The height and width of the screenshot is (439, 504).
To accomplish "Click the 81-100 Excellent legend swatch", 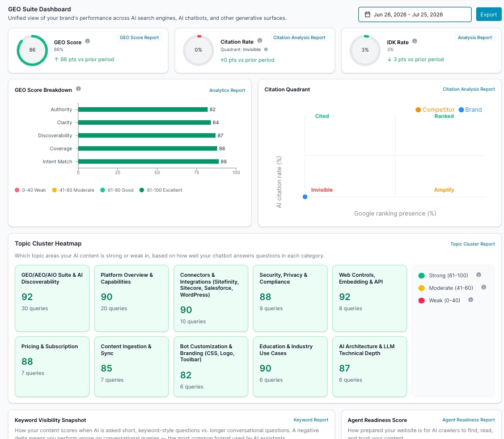I will click(x=142, y=190).
